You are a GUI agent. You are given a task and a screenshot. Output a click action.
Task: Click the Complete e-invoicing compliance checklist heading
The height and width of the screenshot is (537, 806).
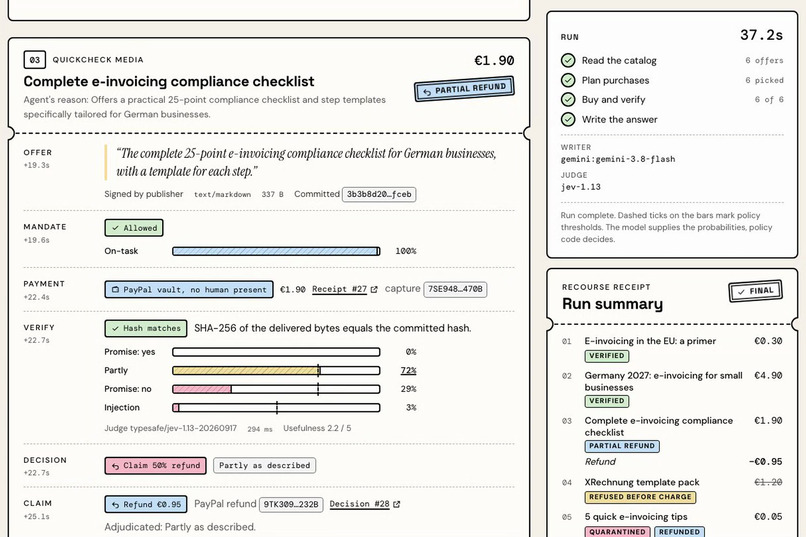[169, 82]
